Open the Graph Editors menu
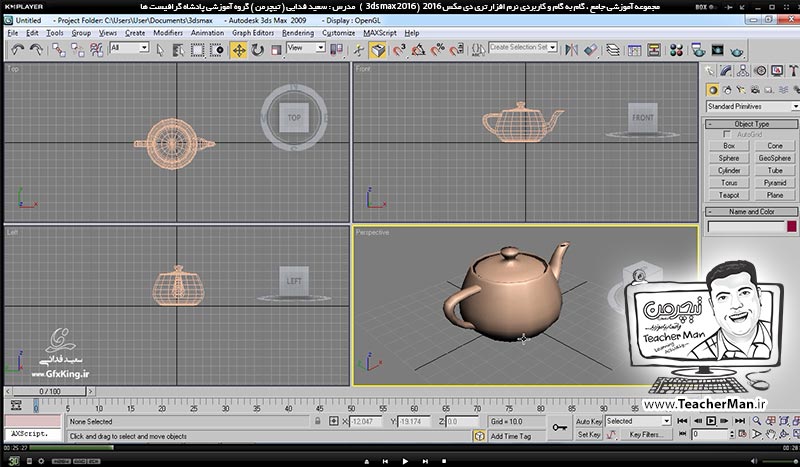800x467 pixels. coord(253,33)
